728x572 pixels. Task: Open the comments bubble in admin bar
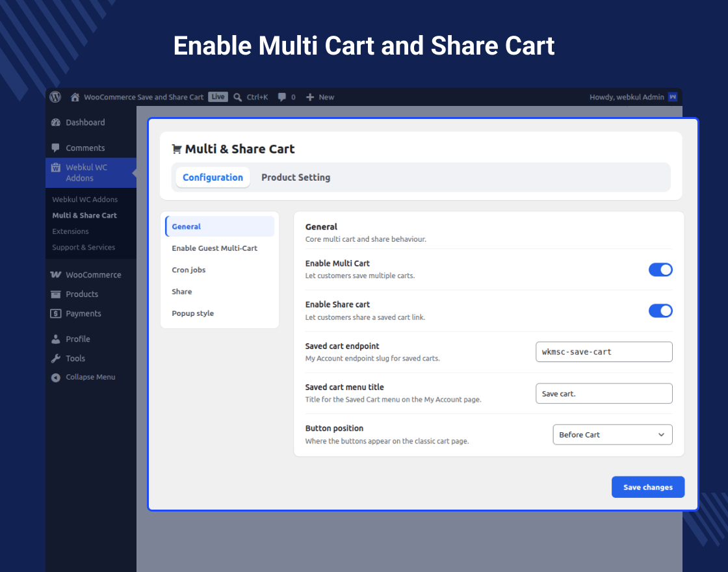coord(282,97)
